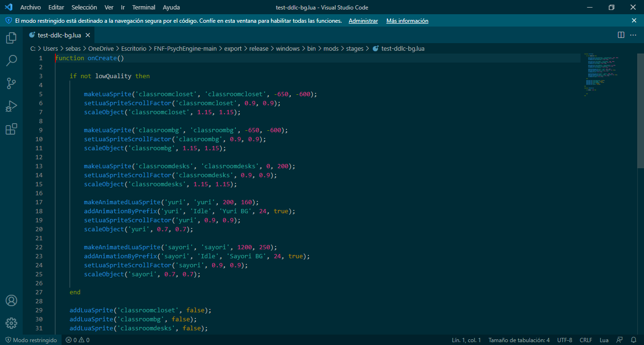Open the notifications bell

[x=635, y=340]
